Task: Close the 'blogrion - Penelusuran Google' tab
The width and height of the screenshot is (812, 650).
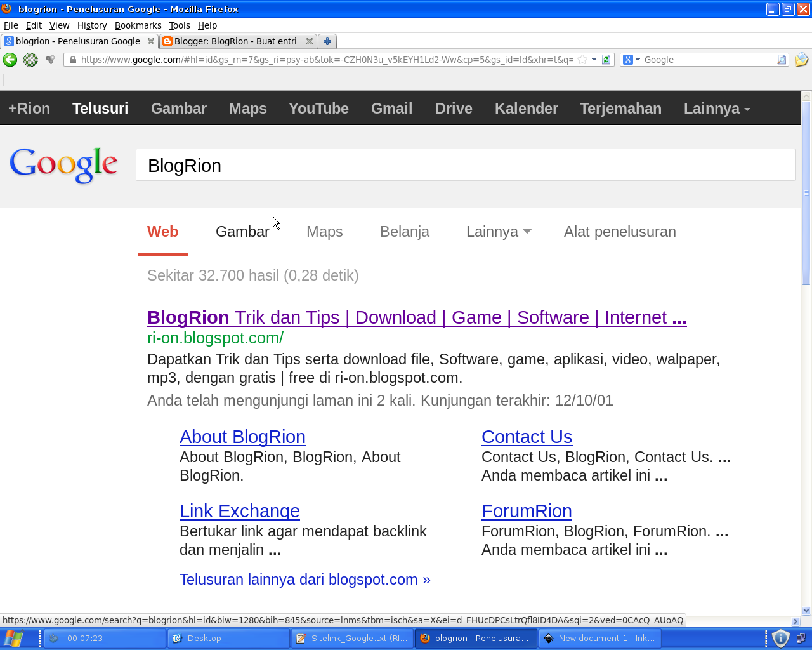Action: [151, 41]
